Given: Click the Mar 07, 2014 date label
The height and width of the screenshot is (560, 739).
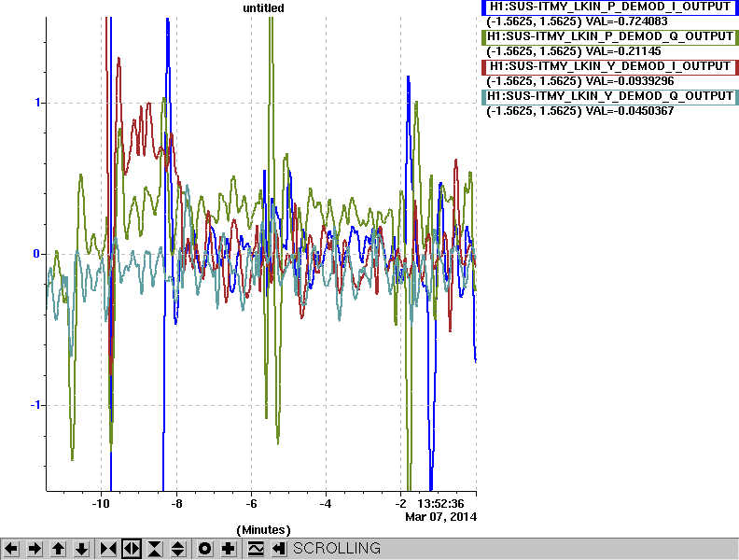Looking at the screenshot, I should click(x=440, y=517).
